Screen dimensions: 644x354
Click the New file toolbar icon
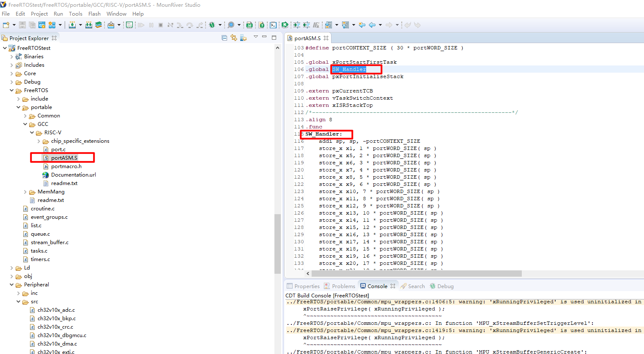point(6,25)
